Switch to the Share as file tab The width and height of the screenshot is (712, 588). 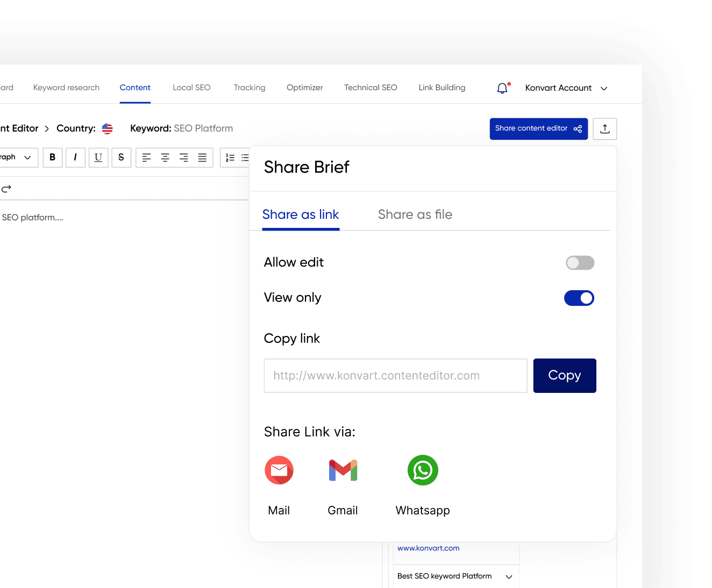coord(415,215)
